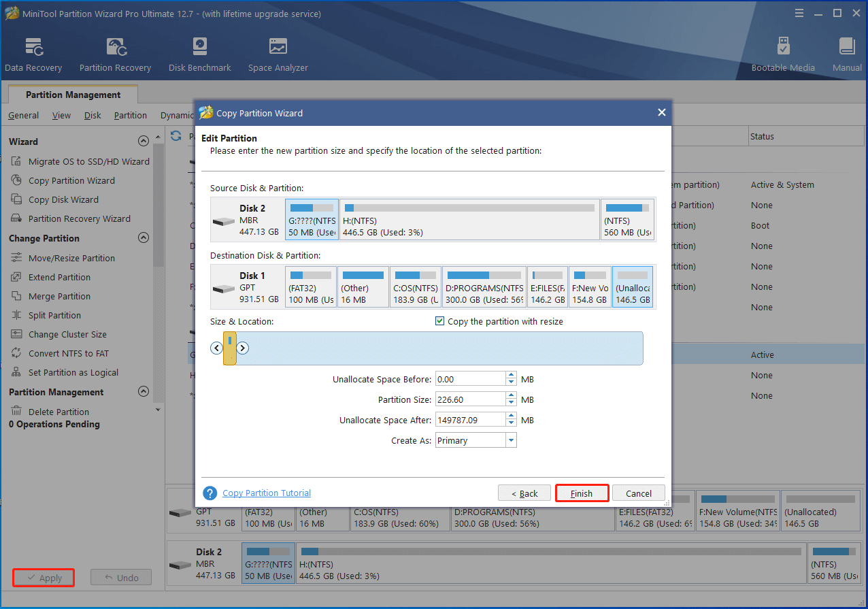Go Back in the wizard
Screen dimensions: 868x609
click(x=524, y=493)
